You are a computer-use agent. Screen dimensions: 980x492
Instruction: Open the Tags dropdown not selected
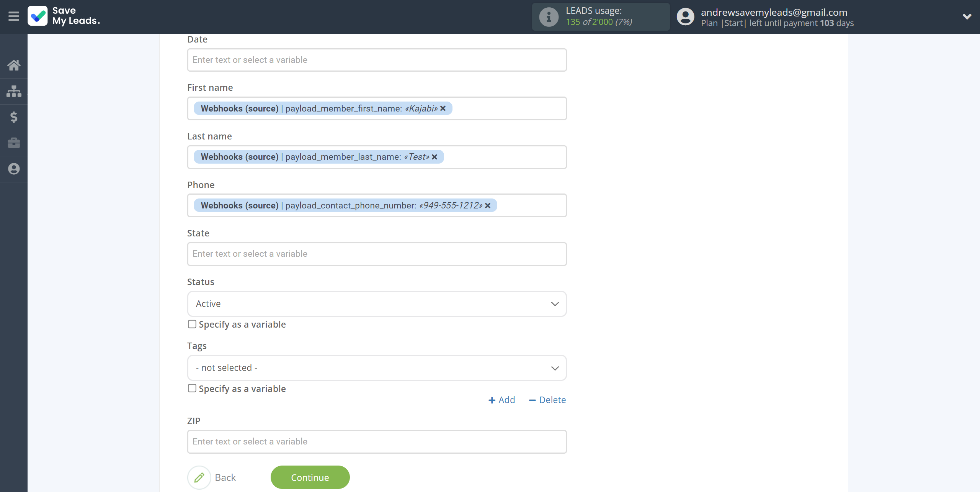point(377,368)
